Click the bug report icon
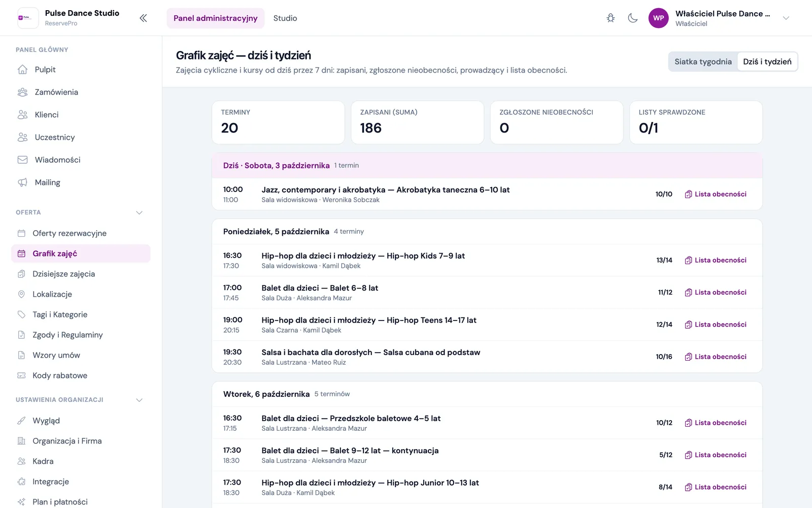The image size is (812, 508). click(611, 18)
